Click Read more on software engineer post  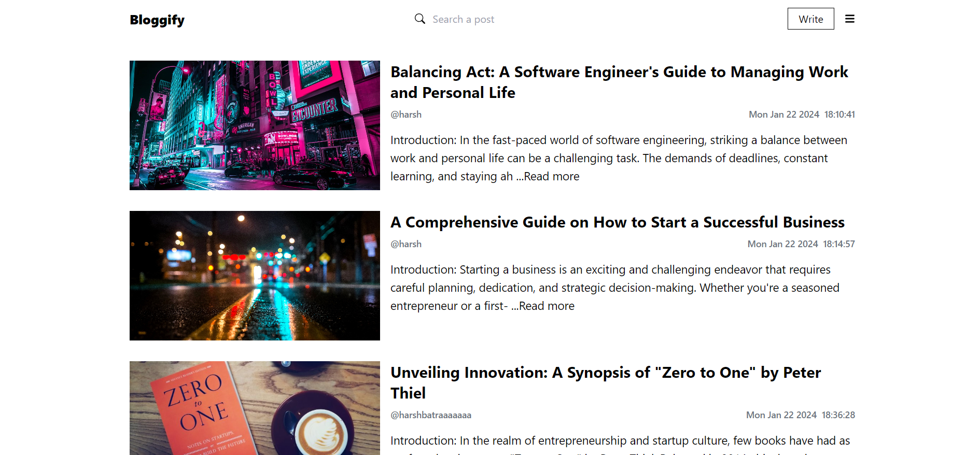[x=551, y=177]
